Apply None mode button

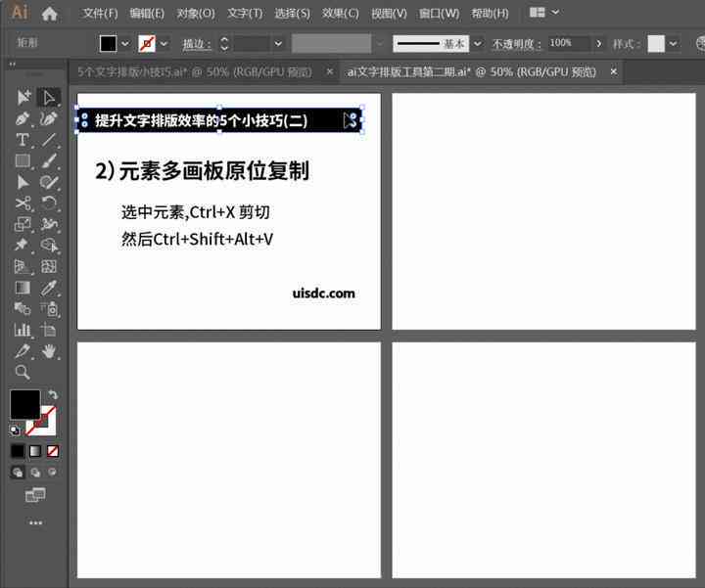point(53,451)
